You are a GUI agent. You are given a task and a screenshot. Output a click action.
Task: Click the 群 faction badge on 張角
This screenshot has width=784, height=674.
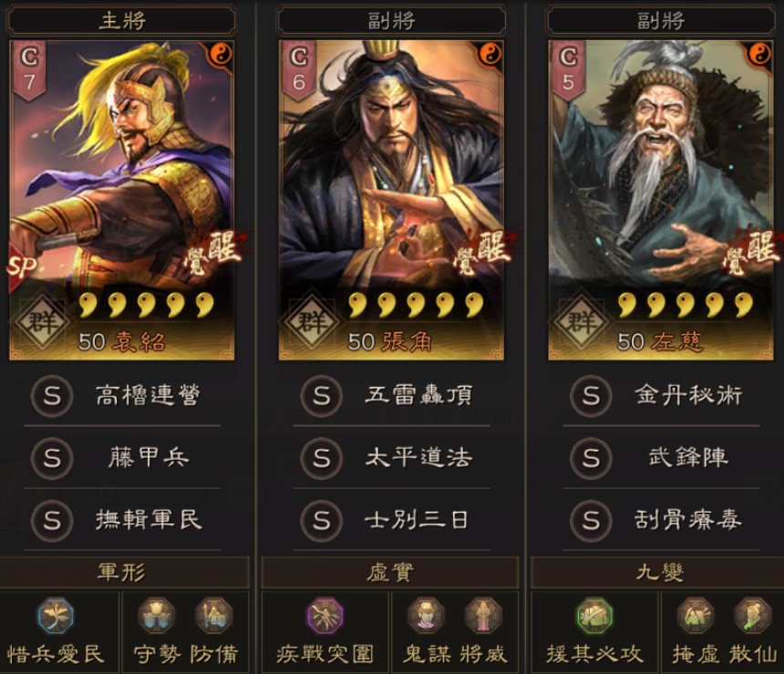[x=313, y=320]
